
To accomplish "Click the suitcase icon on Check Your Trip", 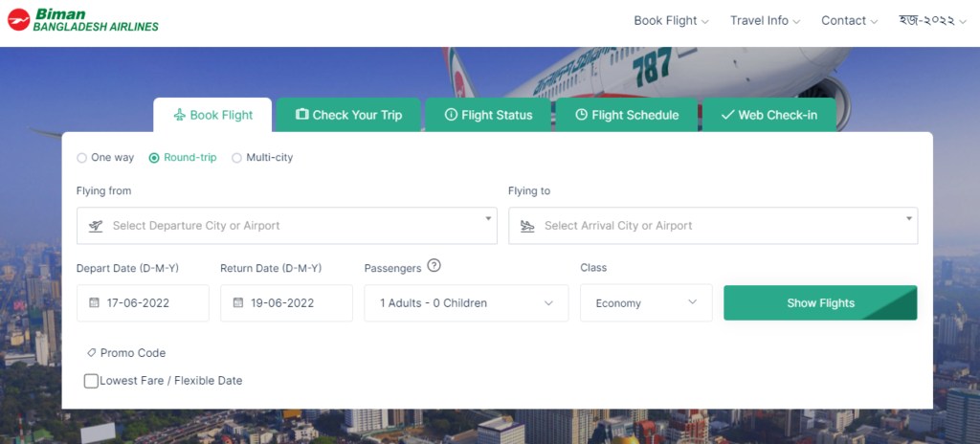I will (x=302, y=115).
